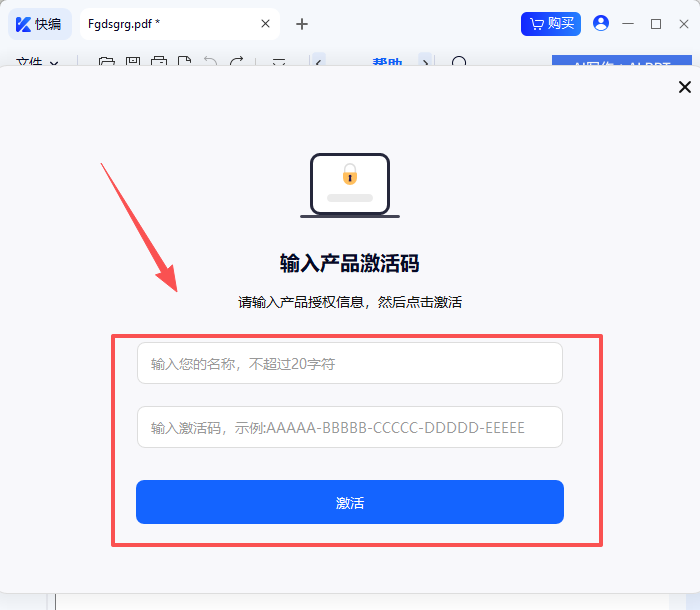Click the 购买 purchase button
The height and width of the screenshot is (610, 700).
[550, 24]
